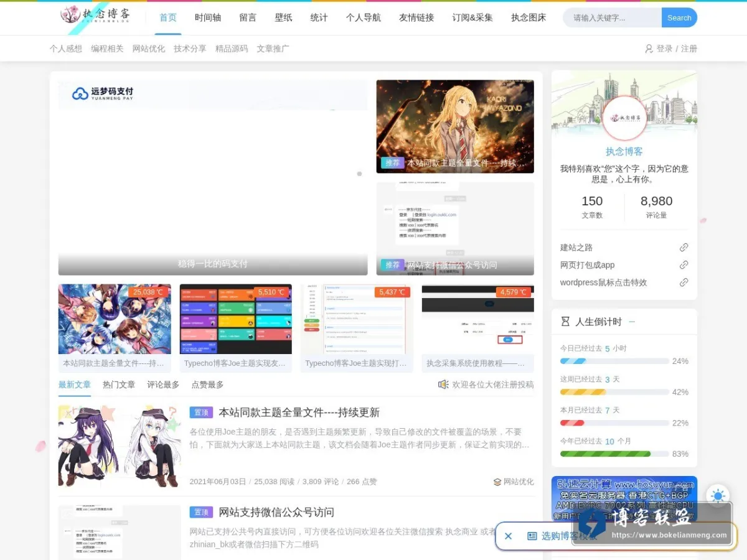747x560 pixels.
Task: Click the 8,980 评论量 counter
Action: pyautogui.click(x=656, y=207)
